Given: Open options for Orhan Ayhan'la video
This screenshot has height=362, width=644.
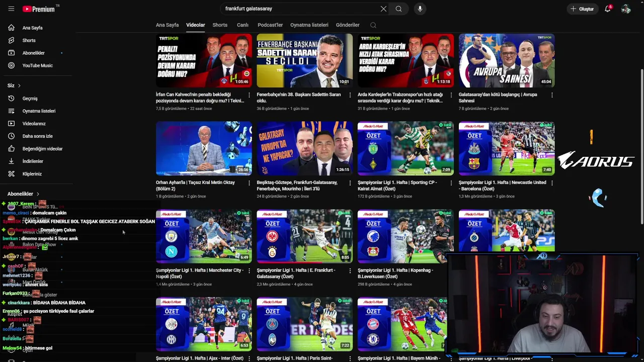Looking at the screenshot, I should pos(249,183).
